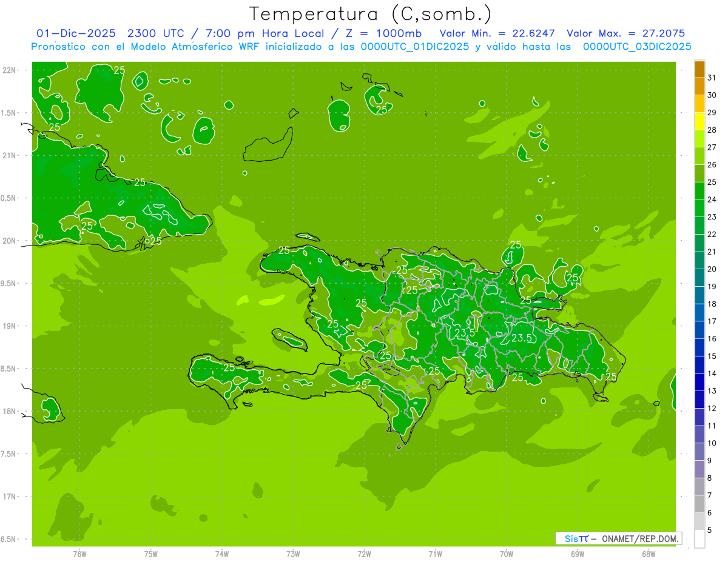Image resolution: width=728 pixels, height=562 pixels.
Task: Click the gray legend swatch between 6 and 7
Action: click(x=699, y=504)
